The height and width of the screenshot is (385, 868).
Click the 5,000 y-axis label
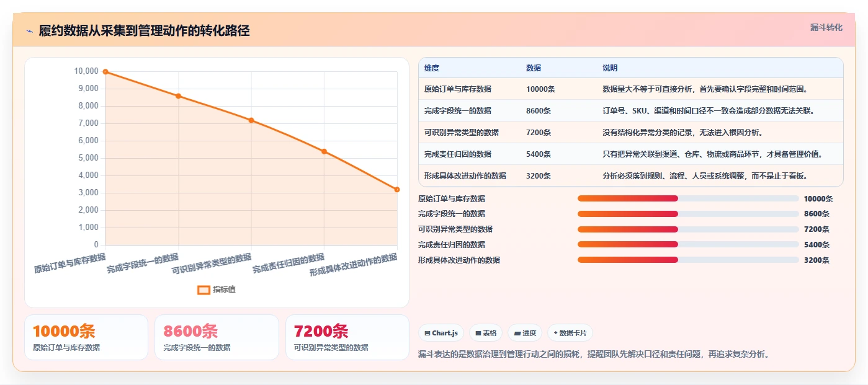pyautogui.click(x=87, y=158)
